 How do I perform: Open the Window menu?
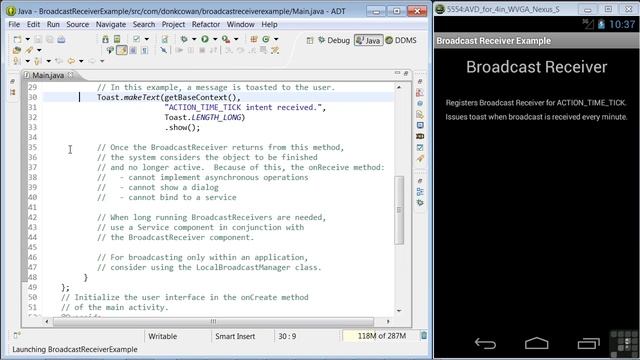point(240,24)
